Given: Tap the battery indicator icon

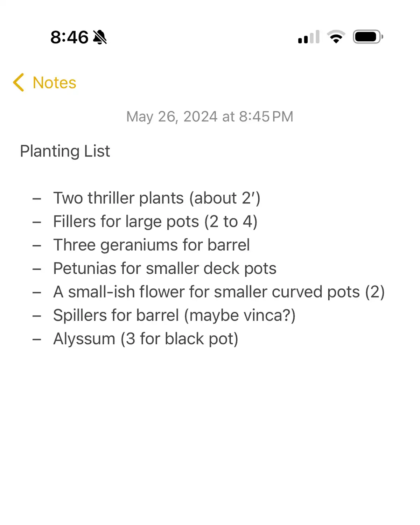Looking at the screenshot, I should [368, 37].
